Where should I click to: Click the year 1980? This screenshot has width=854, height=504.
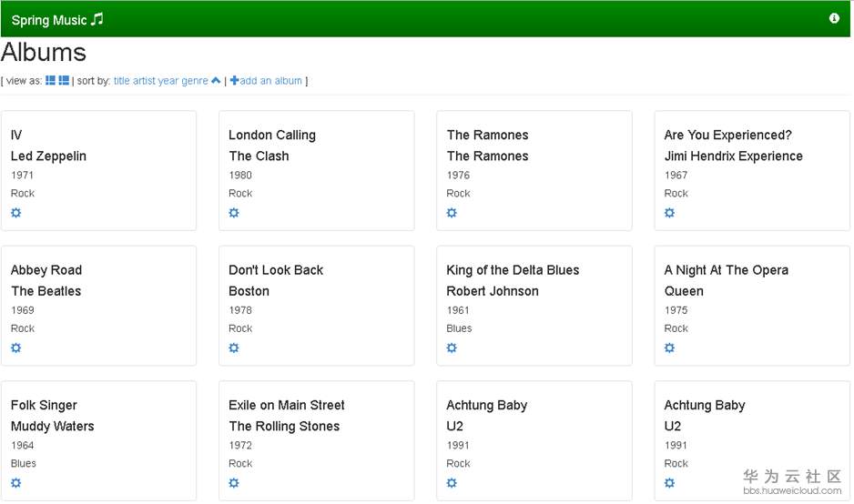pos(240,176)
